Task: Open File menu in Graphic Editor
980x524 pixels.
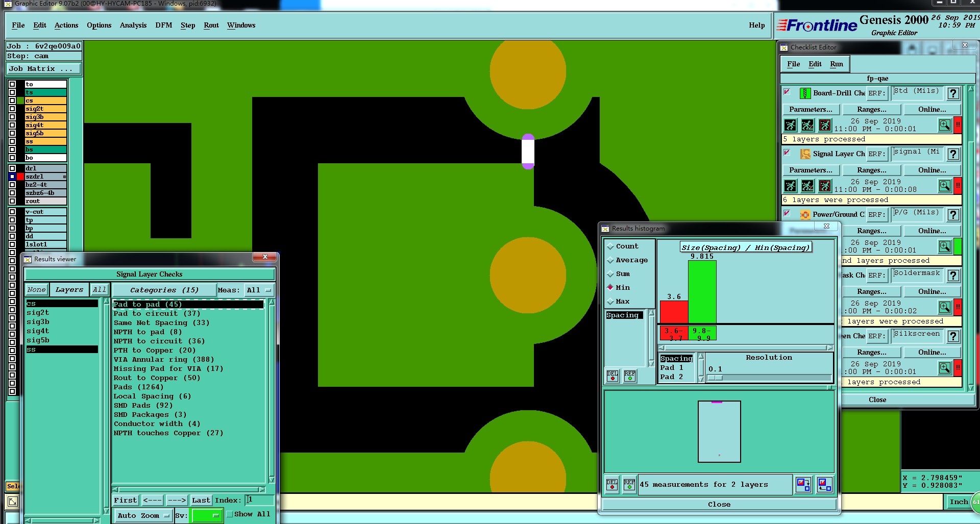Action: click(x=18, y=25)
